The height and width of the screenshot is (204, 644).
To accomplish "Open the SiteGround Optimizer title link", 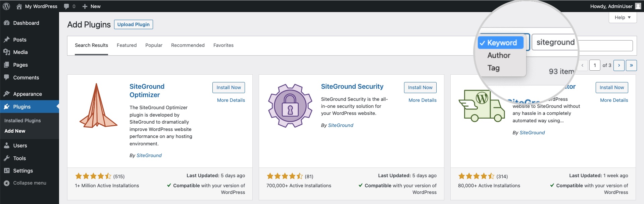I will (147, 90).
